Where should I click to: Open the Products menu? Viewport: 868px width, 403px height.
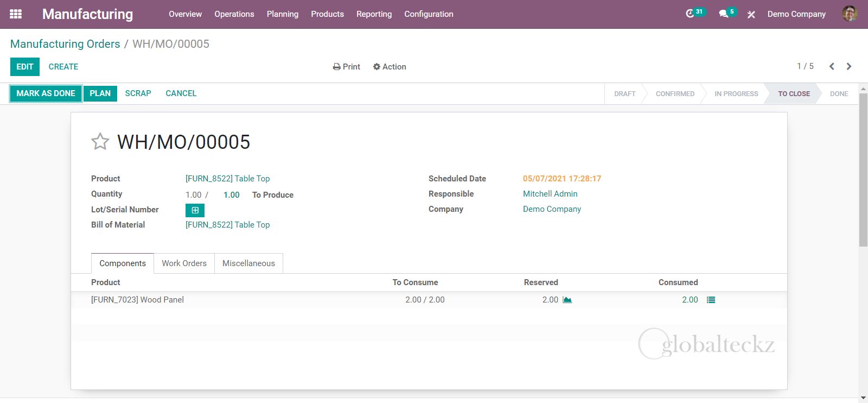click(x=327, y=14)
